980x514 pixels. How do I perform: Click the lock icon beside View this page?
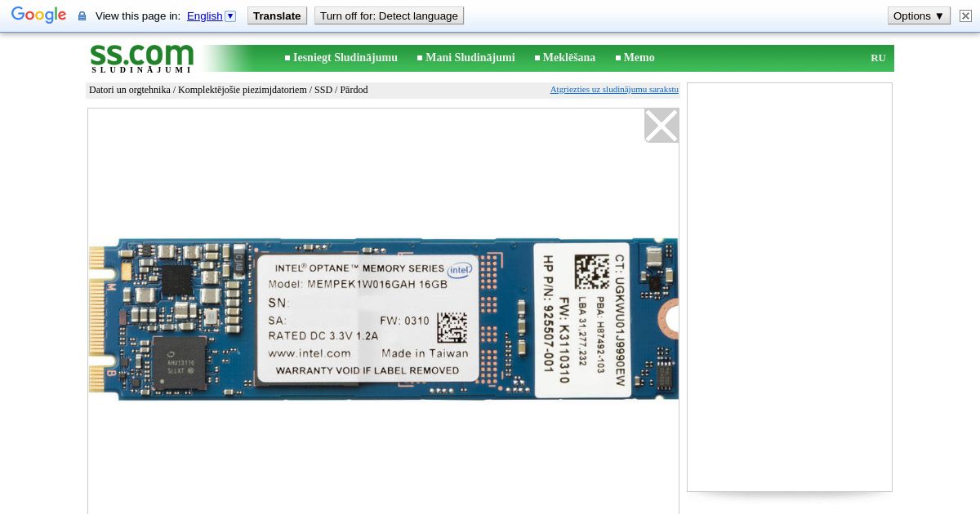tap(82, 16)
